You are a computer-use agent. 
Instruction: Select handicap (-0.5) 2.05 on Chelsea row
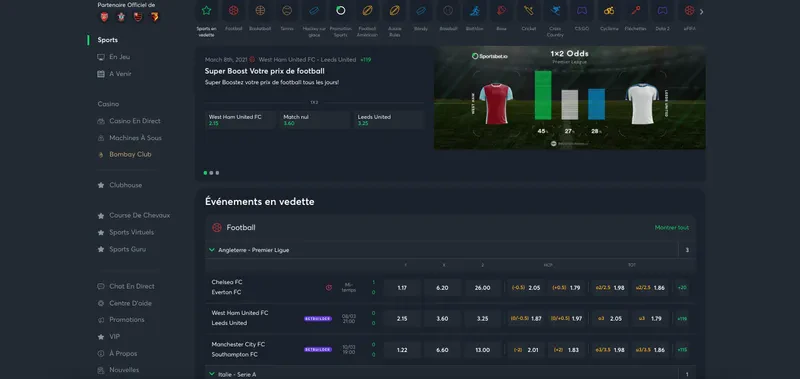click(x=526, y=288)
